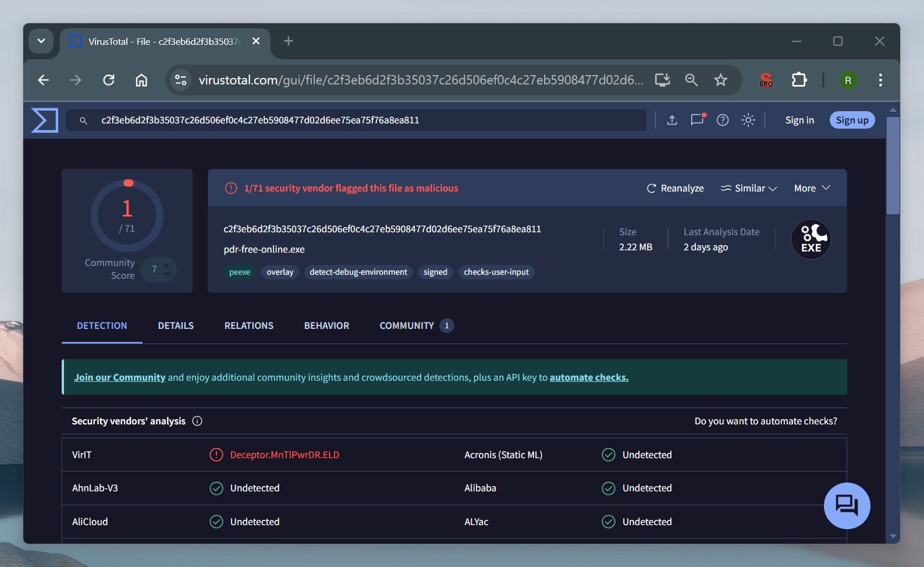This screenshot has height=567, width=924.
Task: Open the browser zoom magnifier icon
Action: tap(691, 80)
